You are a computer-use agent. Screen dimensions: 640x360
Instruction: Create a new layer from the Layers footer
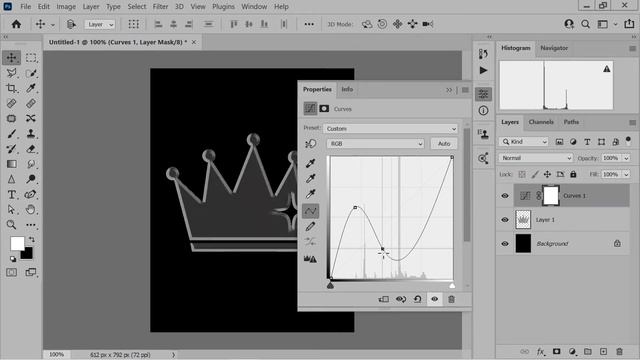pyautogui.click(x=604, y=351)
